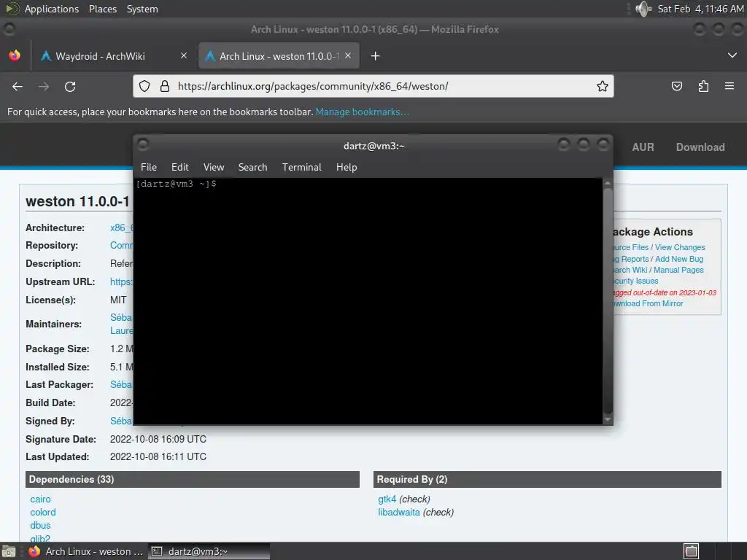747x560 pixels.
Task: Click the terminal window menu button
Action: pos(143,144)
